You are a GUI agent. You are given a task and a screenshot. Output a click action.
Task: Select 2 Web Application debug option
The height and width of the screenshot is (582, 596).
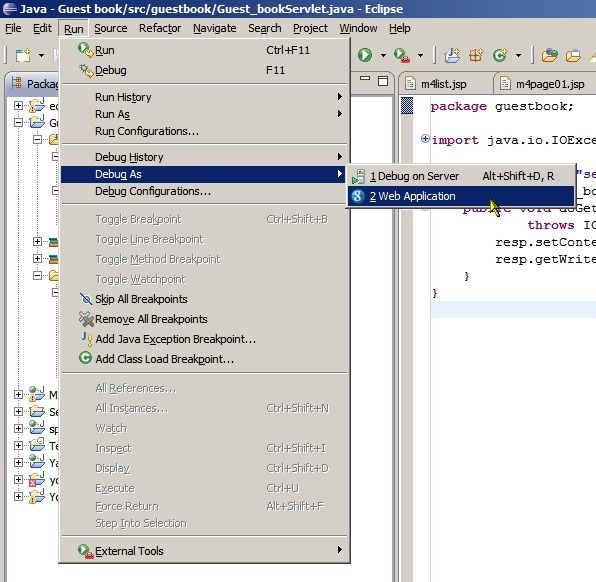pos(461,196)
